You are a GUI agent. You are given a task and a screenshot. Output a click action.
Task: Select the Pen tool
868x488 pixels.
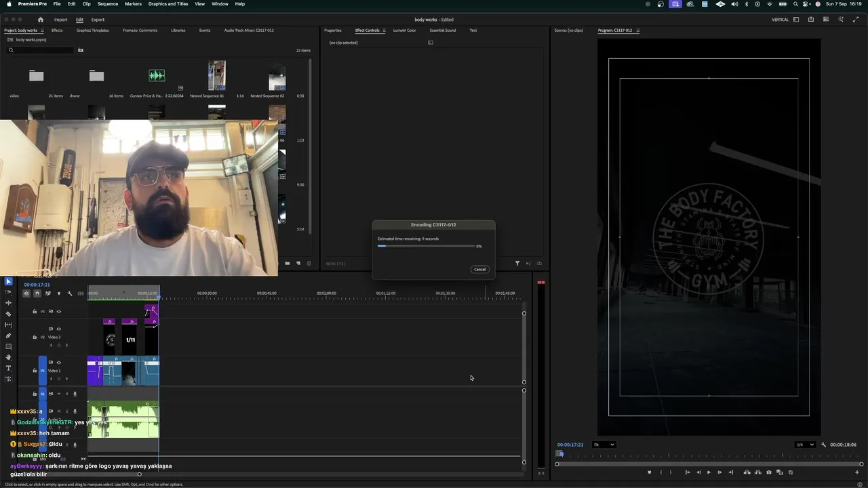coord(8,335)
